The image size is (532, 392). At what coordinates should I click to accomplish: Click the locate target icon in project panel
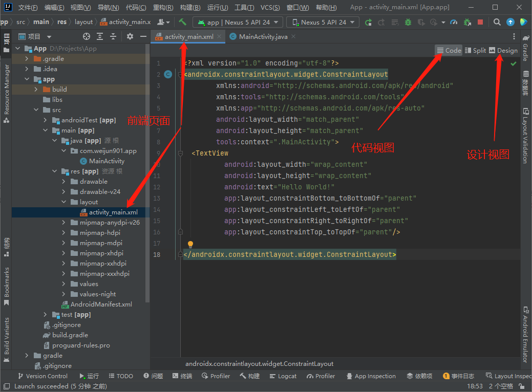[87, 36]
